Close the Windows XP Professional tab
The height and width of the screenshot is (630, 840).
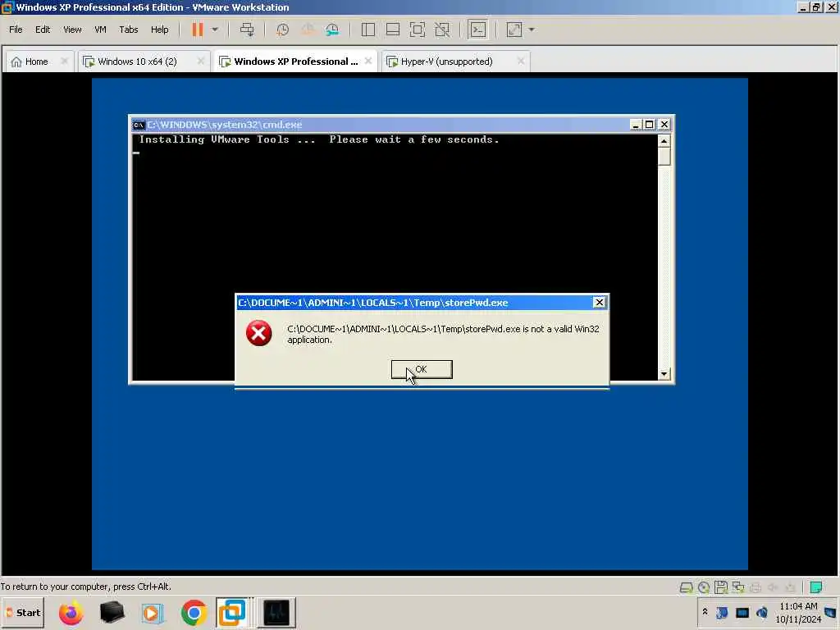click(368, 61)
